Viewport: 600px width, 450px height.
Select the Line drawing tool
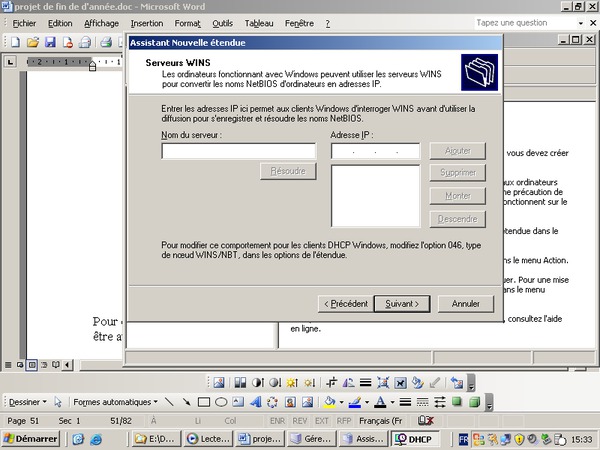coord(168,402)
